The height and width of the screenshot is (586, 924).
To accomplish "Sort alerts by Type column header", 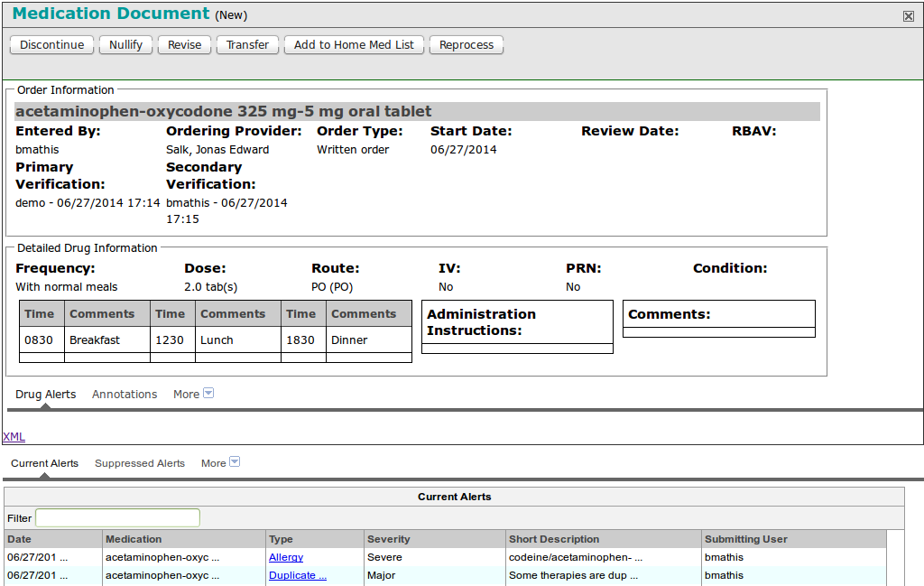I will tap(315, 539).
